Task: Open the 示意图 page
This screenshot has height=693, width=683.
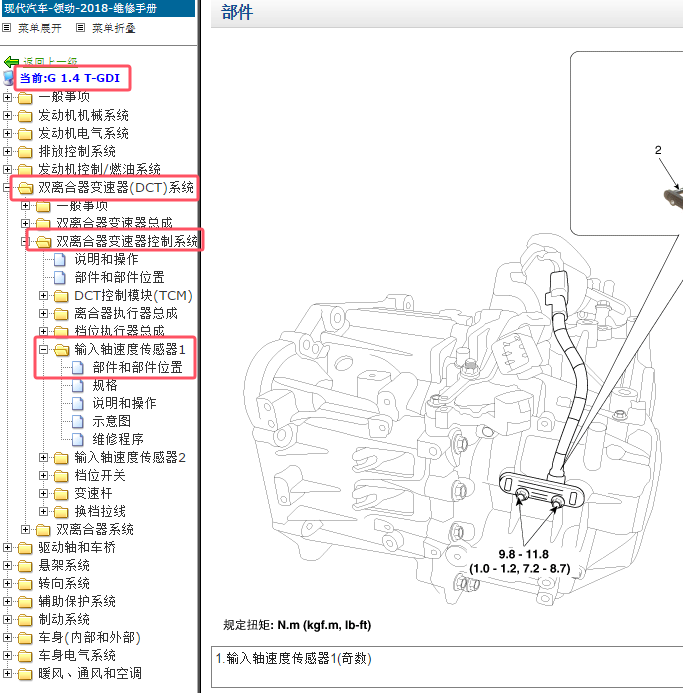Action: 111,421
